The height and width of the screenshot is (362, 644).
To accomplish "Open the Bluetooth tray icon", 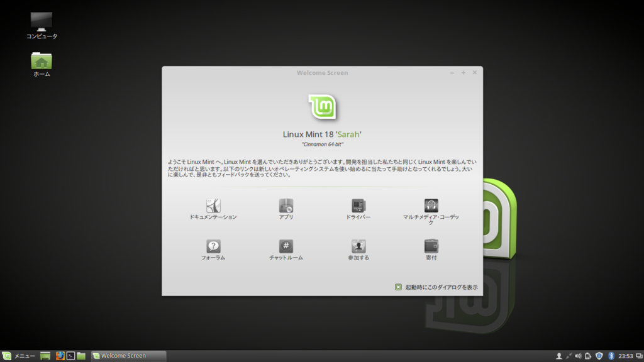I will [611, 356].
